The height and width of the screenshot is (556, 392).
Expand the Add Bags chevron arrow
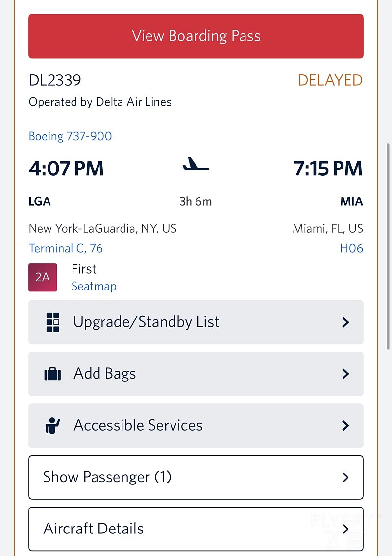click(345, 374)
